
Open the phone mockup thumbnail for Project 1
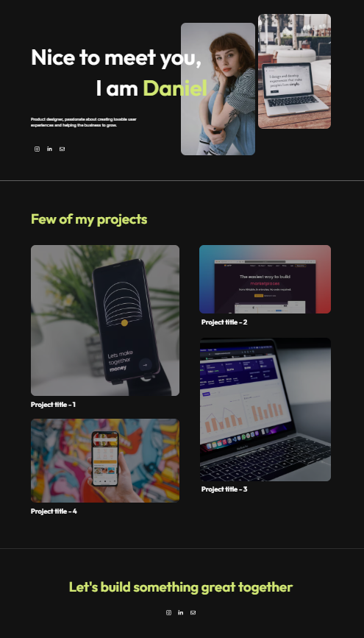click(105, 320)
